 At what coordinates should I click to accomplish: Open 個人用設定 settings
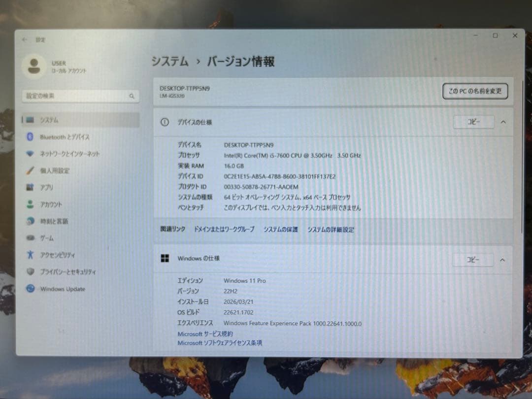click(80, 170)
